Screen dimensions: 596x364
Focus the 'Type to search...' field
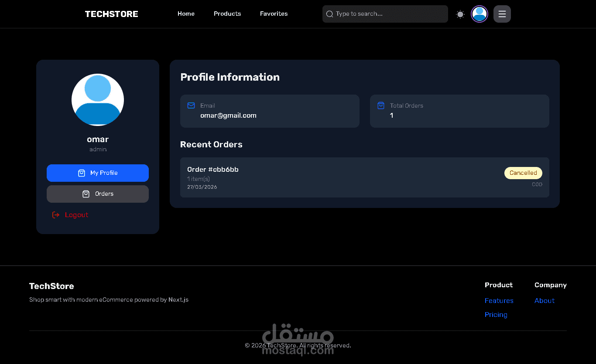[x=385, y=14]
